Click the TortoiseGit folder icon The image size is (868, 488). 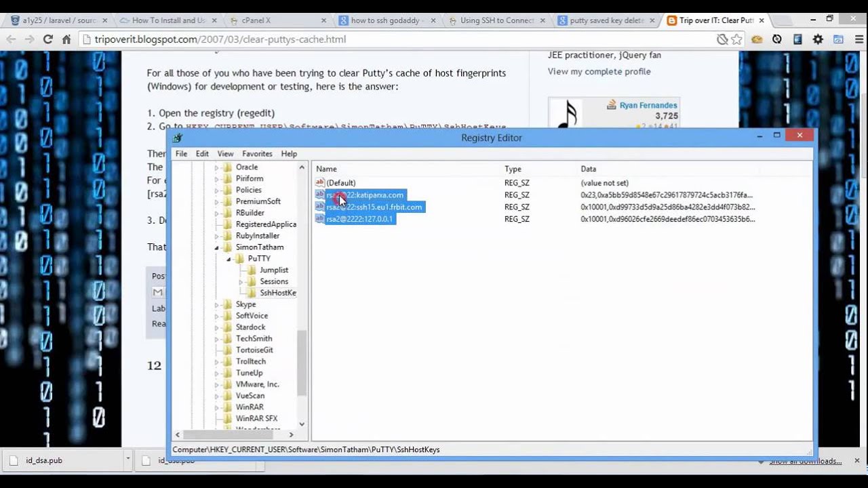pyautogui.click(x=228, y=350)
